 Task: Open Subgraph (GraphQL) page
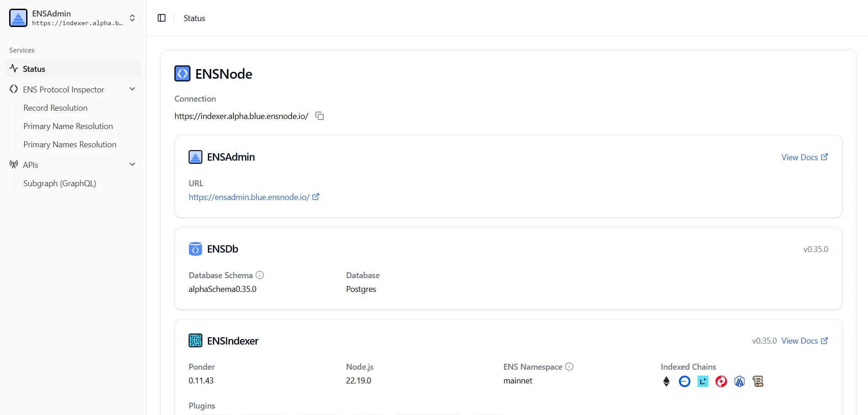coord(60,183)
